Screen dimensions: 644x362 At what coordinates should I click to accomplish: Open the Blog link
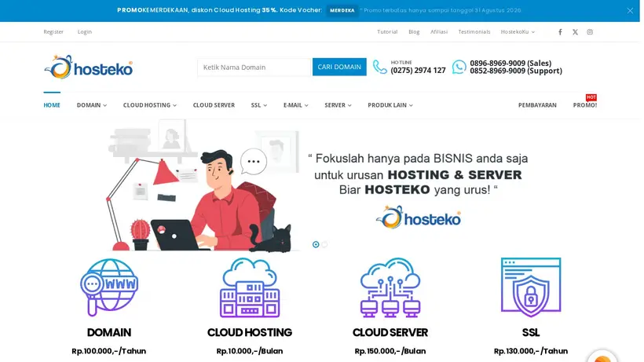(x=414, y=31)
